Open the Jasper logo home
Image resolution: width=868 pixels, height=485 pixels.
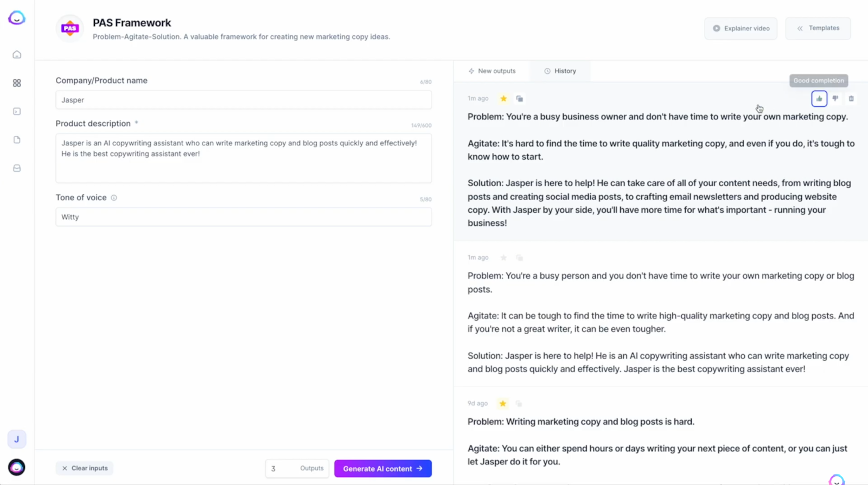click(x=17, y=18)
